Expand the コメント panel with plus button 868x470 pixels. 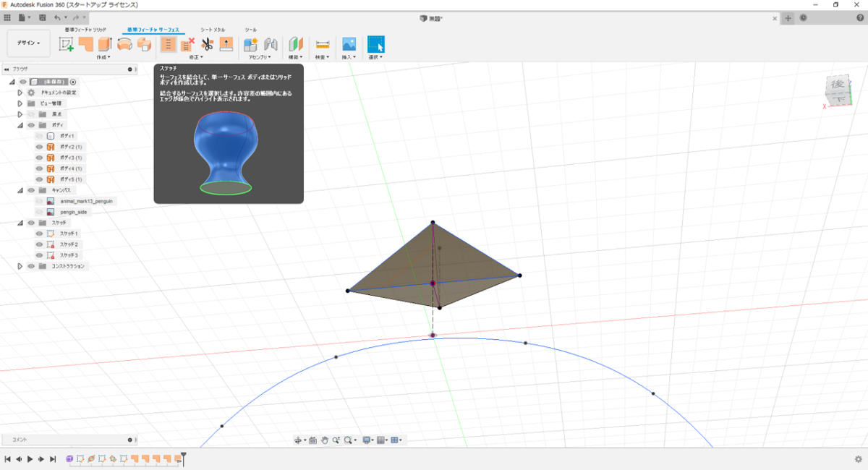[130, 440]
